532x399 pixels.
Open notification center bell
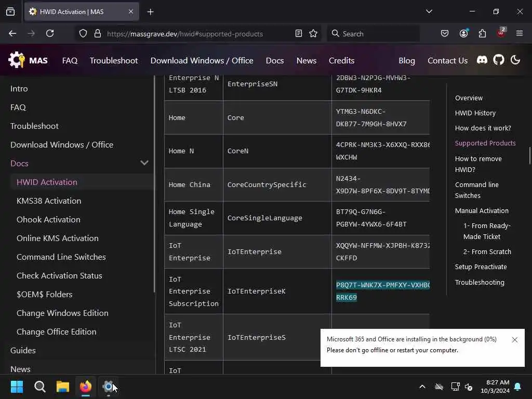coord(518,387)
